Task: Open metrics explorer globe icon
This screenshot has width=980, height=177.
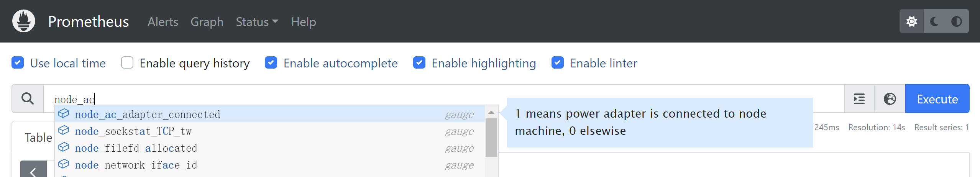Action: coord(890,99)
